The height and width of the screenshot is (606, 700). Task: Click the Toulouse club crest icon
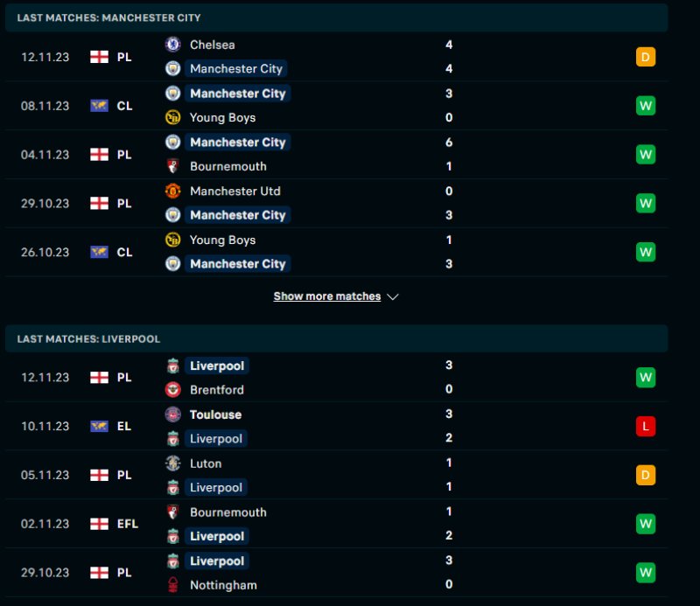(172, 414)
